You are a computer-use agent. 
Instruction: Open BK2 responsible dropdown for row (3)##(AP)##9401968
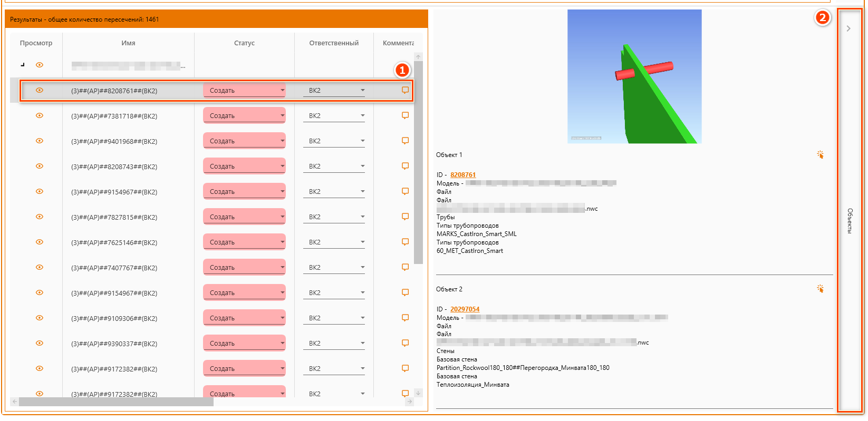tap(334, 141)
